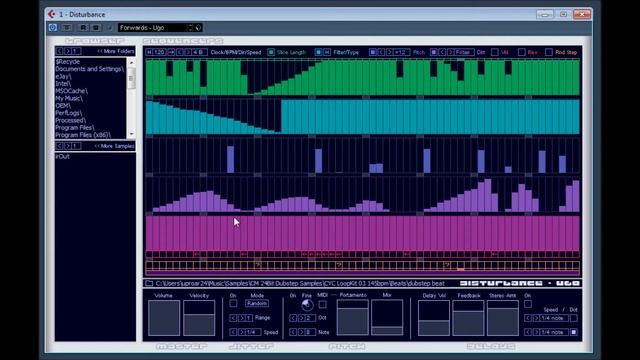640x360 pixels.
Task: Click the next speed arrow in Clock section
Action: tap(188, 52)
